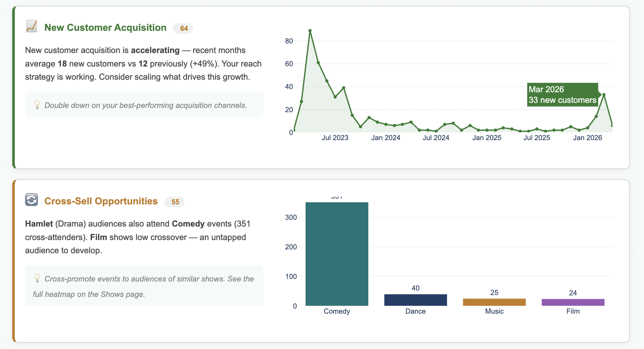
Task: Select the Comedy bar in chart
Action: [x=337, y=254]
